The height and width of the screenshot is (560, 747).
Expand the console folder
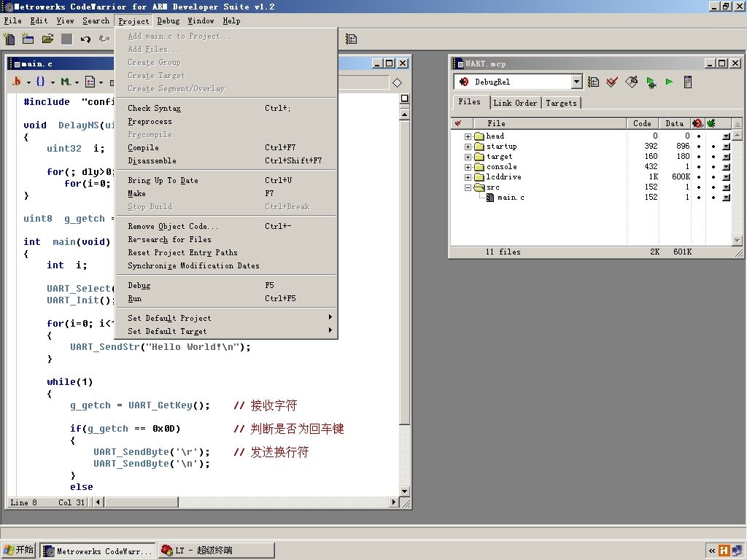click(468, 167)
